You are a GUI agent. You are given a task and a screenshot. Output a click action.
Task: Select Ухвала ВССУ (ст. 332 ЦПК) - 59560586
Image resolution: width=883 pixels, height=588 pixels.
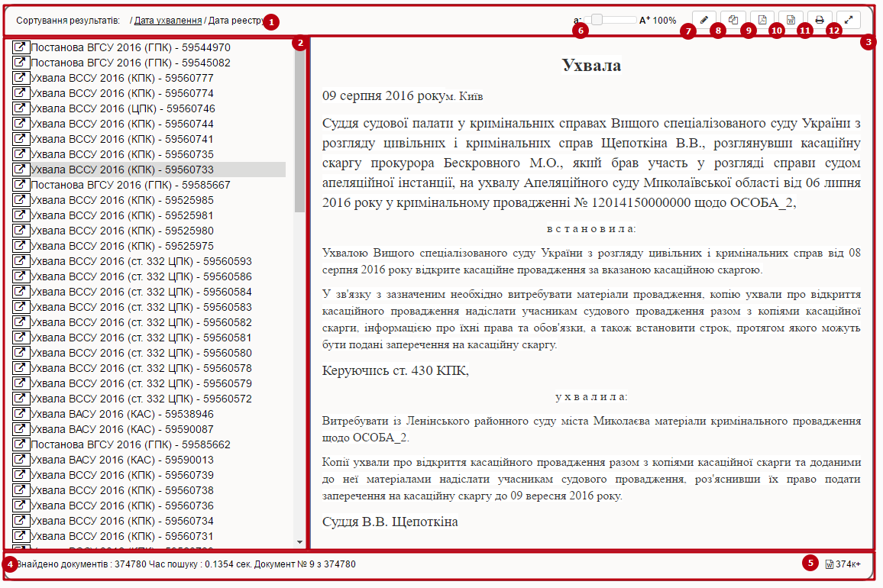(x=141, y=276)
